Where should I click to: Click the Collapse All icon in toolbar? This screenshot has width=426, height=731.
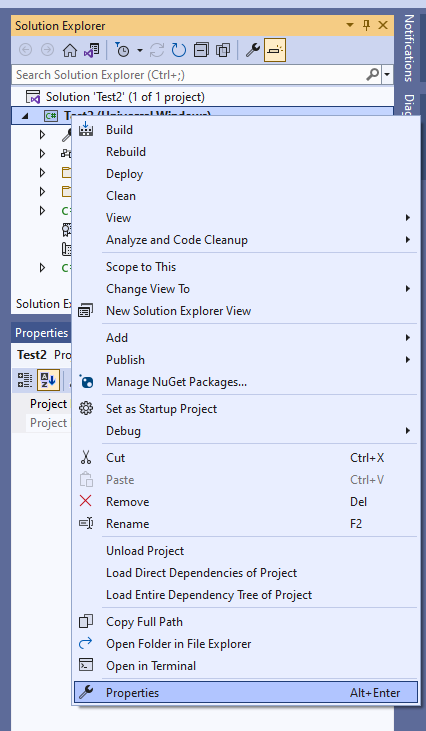[x=201, y=50]
